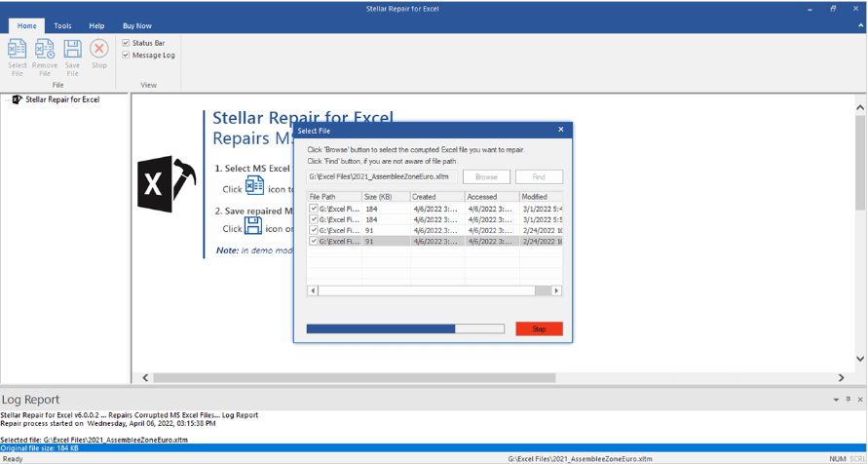Viewport: 868px width, 464px height.
Task: Close the Log Report panel
Action: [860, 400]
